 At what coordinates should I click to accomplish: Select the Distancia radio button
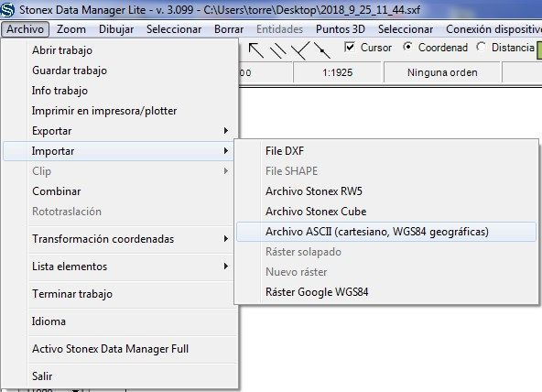click(x=481, y=47)
